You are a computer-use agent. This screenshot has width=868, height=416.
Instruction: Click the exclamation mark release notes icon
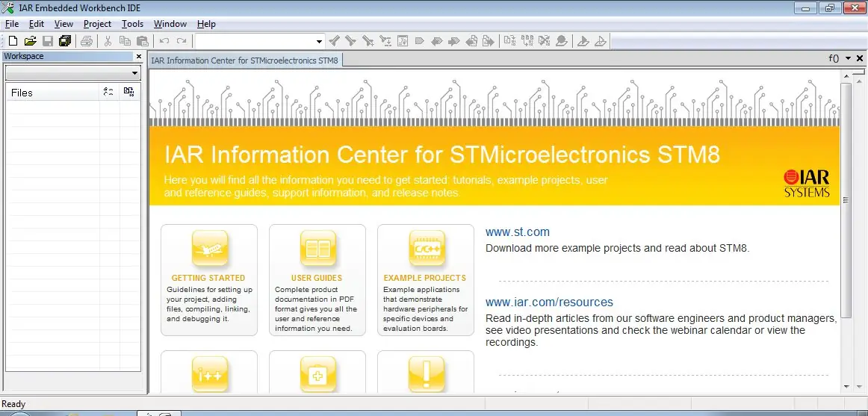pyautogui.click(x=427, y=373)
